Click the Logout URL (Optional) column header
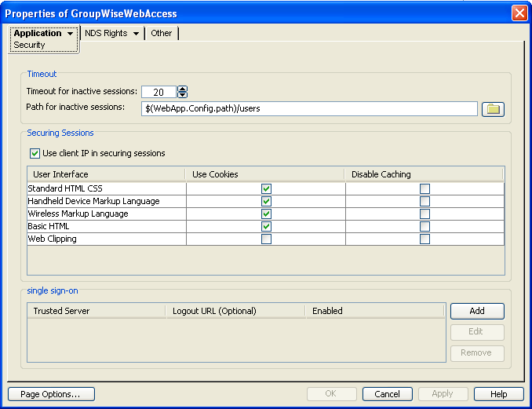Screen dimensions: 532x409 (236, 311)
